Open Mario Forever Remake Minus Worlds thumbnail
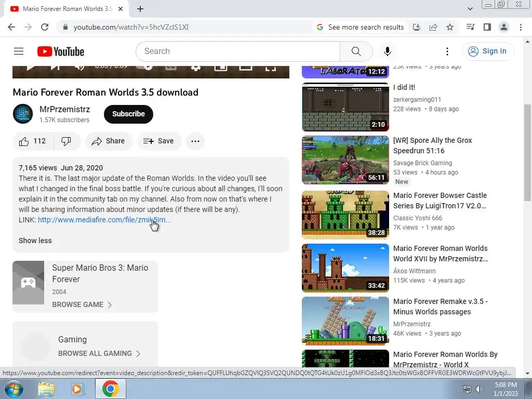This screenshot has height=399, width=532. click(x=345, y=321)
